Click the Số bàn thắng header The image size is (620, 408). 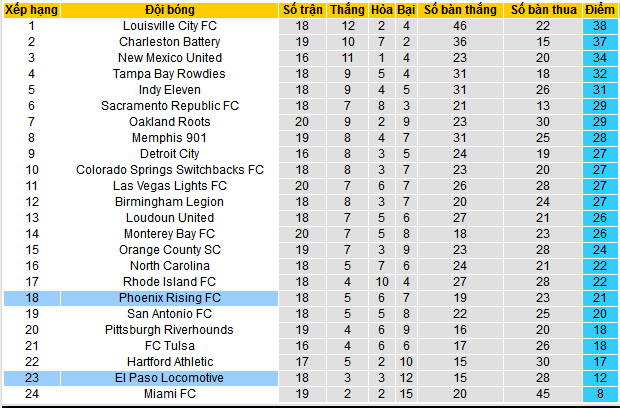point(460,10)
